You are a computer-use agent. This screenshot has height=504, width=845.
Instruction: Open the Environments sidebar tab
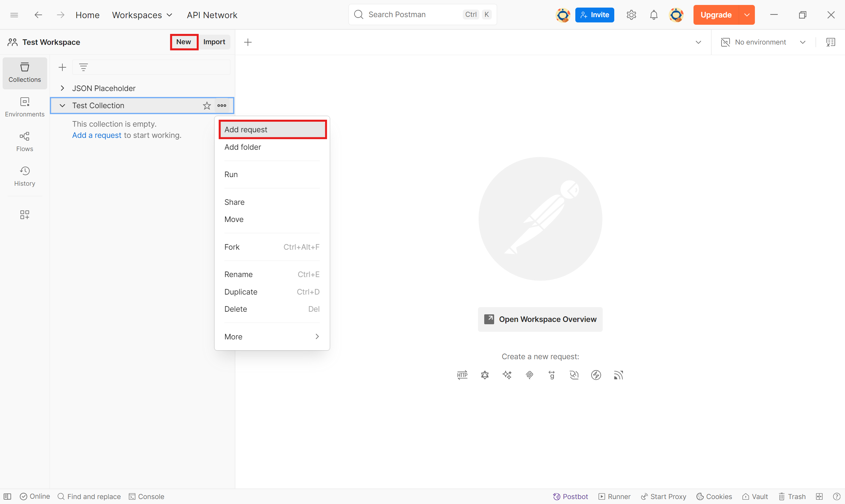click(x=25, y=107)
